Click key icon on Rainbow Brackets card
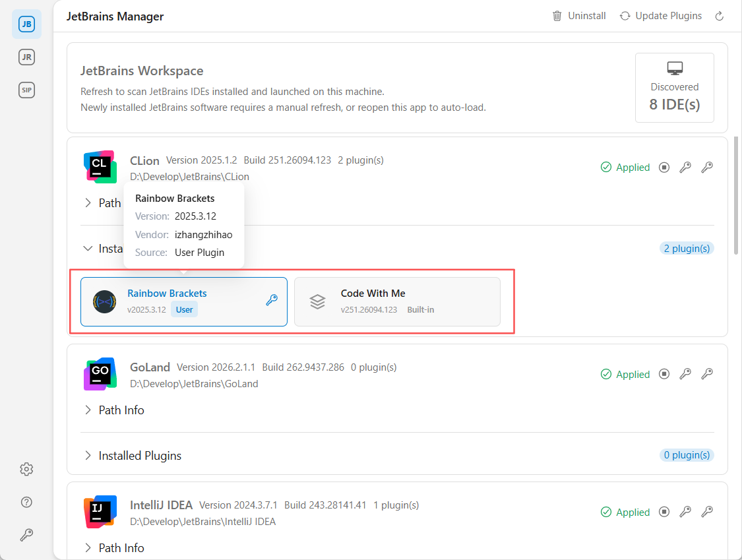Image resolution: width=742 pixels, height=560 pixels. (x=272, y=300)
